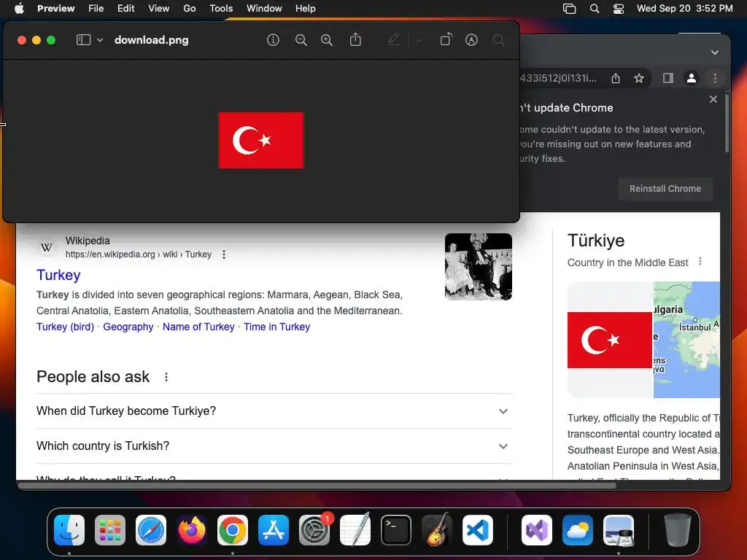Click the Wikipedia favicon in search result
This screenshot has width=747, height=560.
point(47,247)
